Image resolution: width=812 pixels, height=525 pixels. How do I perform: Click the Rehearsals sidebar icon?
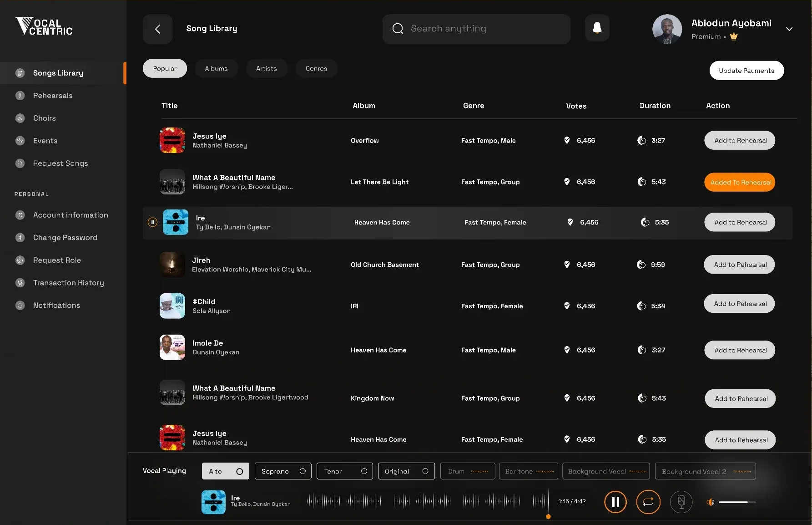pos(20,96)
